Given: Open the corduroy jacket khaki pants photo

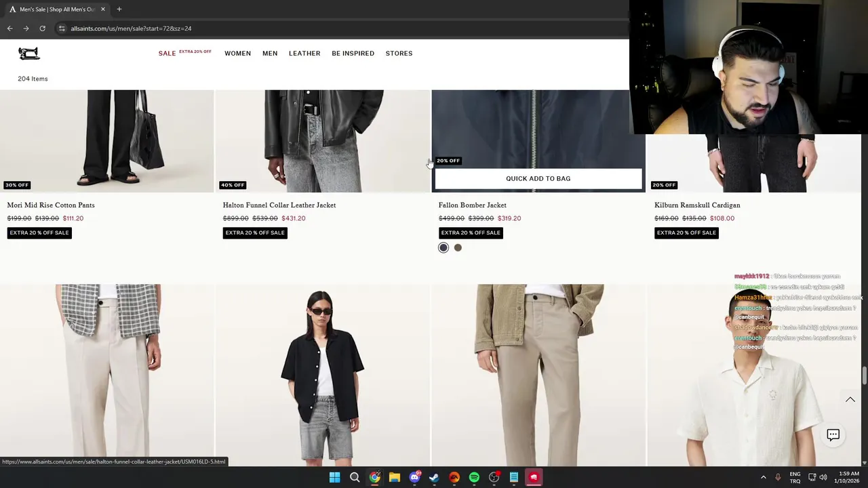Looking at the screenshot, I should [538, 375].
